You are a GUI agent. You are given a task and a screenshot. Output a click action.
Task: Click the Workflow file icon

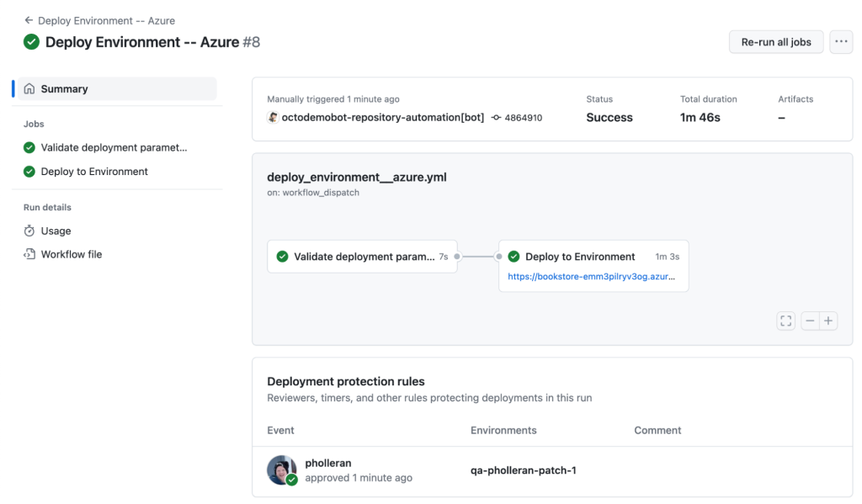29,254
